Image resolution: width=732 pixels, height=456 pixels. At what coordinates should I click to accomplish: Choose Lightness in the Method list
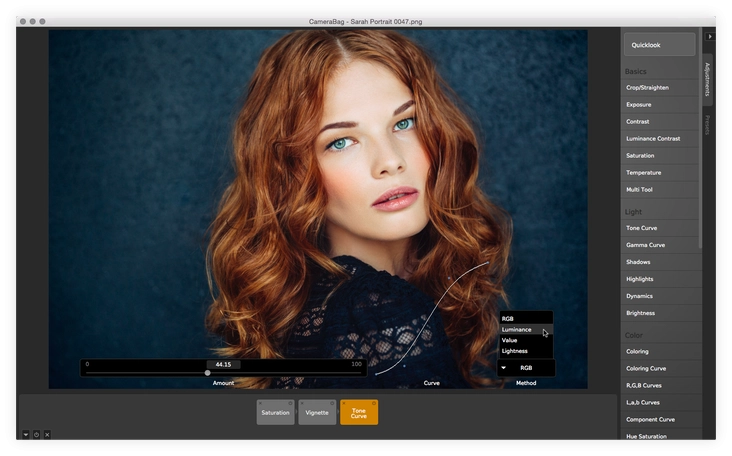pyautogui.click(x=526, y=351)
